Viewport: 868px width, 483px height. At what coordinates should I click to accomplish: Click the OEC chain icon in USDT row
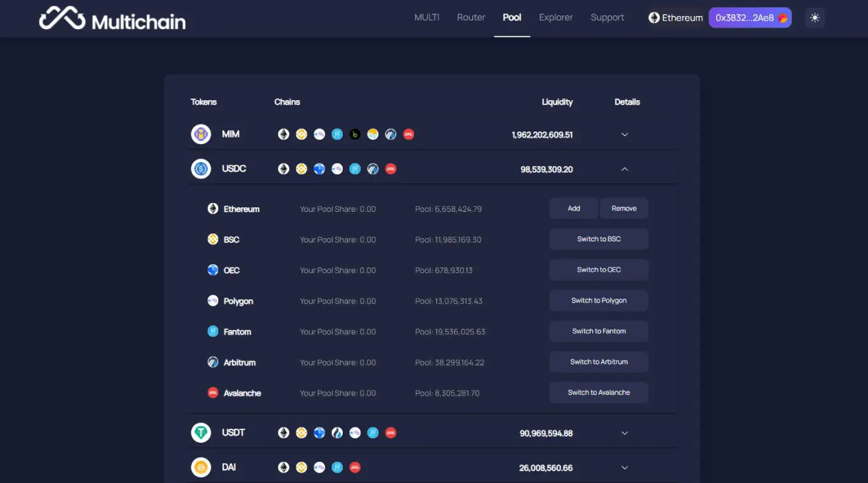pos(319,433)
